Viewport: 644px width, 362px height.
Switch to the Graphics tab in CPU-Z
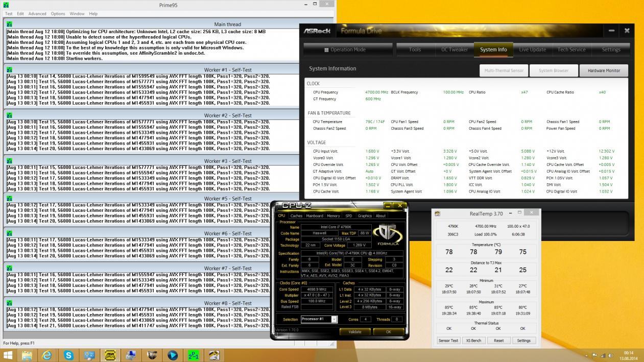[365, 216]
